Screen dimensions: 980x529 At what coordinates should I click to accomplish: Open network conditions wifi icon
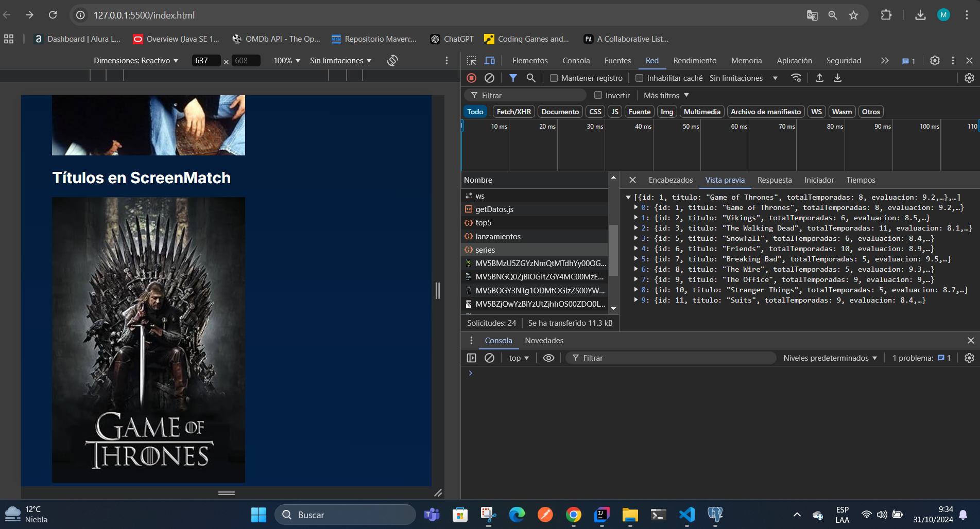(x=796, y=78)
